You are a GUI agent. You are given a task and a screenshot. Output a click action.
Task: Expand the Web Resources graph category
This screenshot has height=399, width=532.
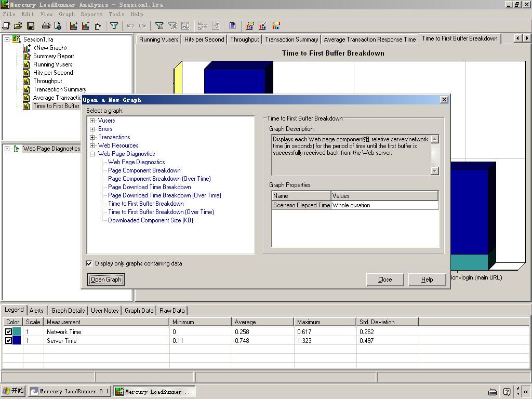[92, 145]
